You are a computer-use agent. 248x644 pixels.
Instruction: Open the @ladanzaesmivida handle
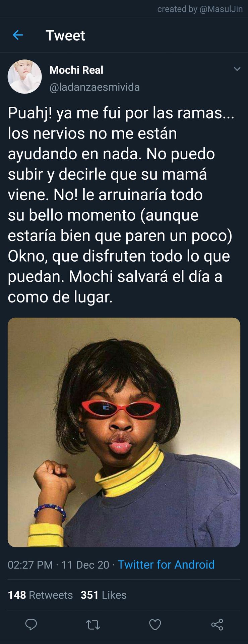click(x=95, y=87)
